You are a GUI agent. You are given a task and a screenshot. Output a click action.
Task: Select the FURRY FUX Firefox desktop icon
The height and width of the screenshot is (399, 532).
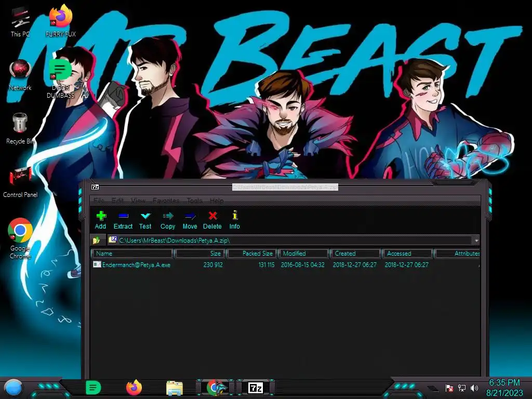[x=61, y=21]
